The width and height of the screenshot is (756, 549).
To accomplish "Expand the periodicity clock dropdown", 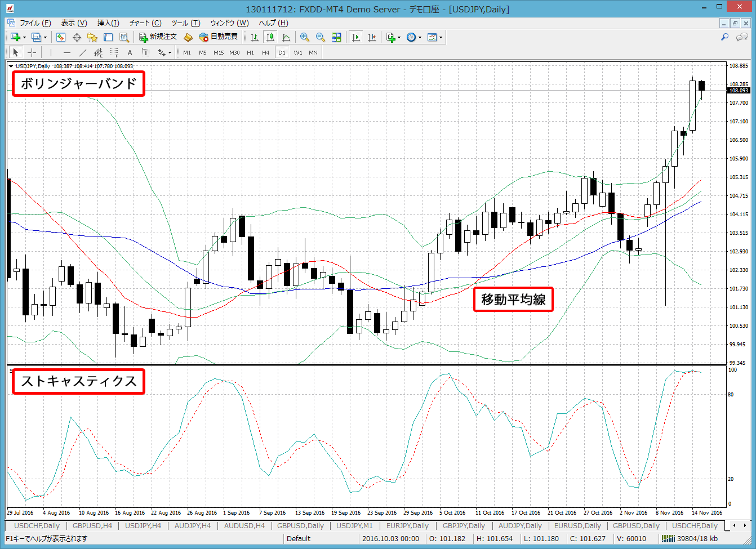I will (x=420, y=38).
